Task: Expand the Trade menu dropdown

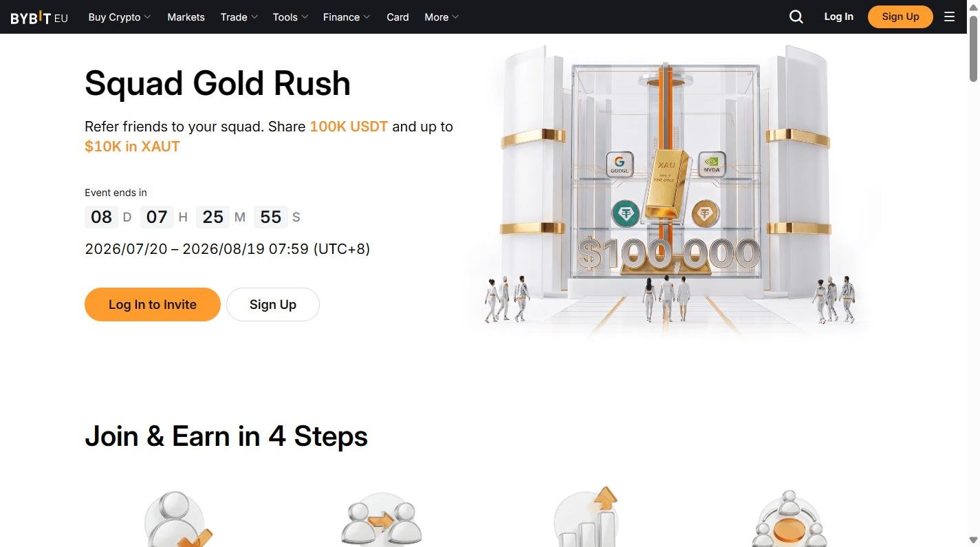Action: (239, 17)
